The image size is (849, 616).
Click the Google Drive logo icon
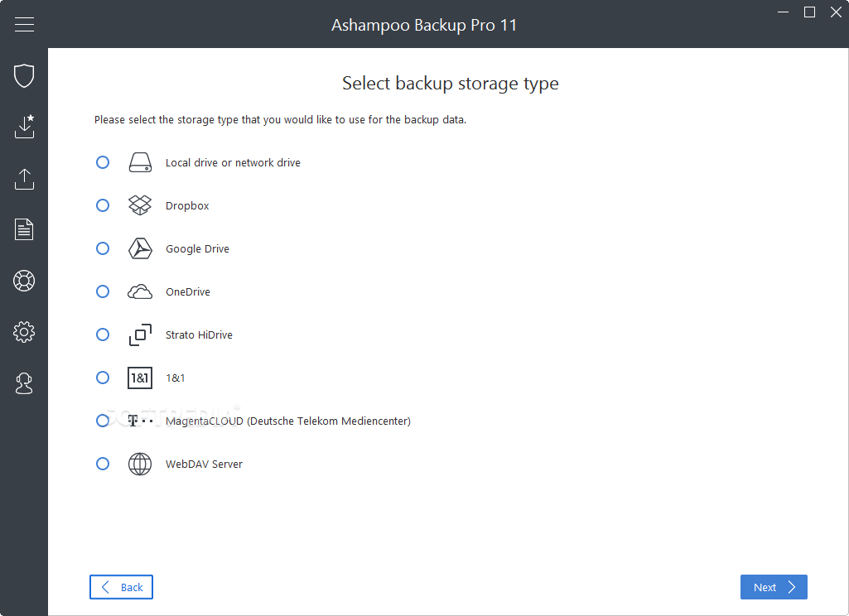pos(140,248)
